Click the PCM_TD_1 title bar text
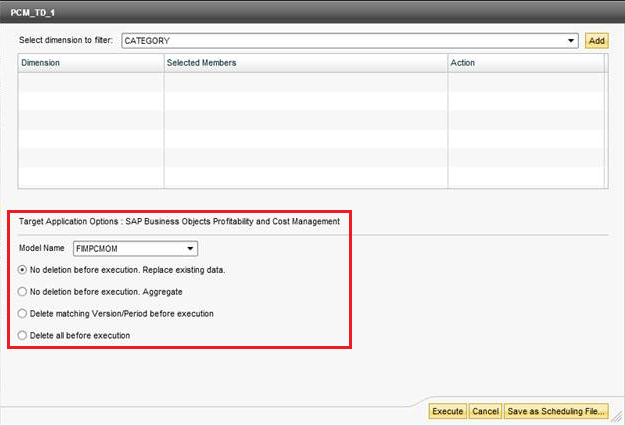625x426 pixels. click(33, 13)
